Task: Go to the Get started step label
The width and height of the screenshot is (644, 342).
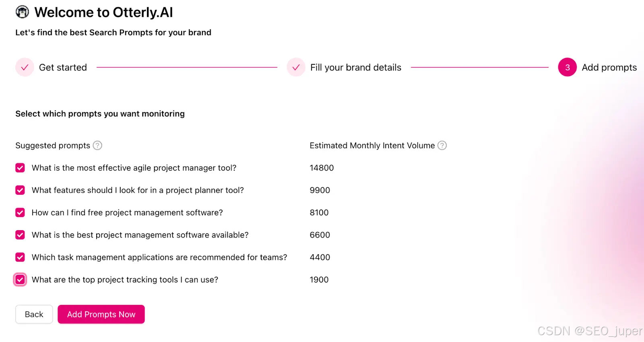Action: pyautogui.click(x=63, y=67)
